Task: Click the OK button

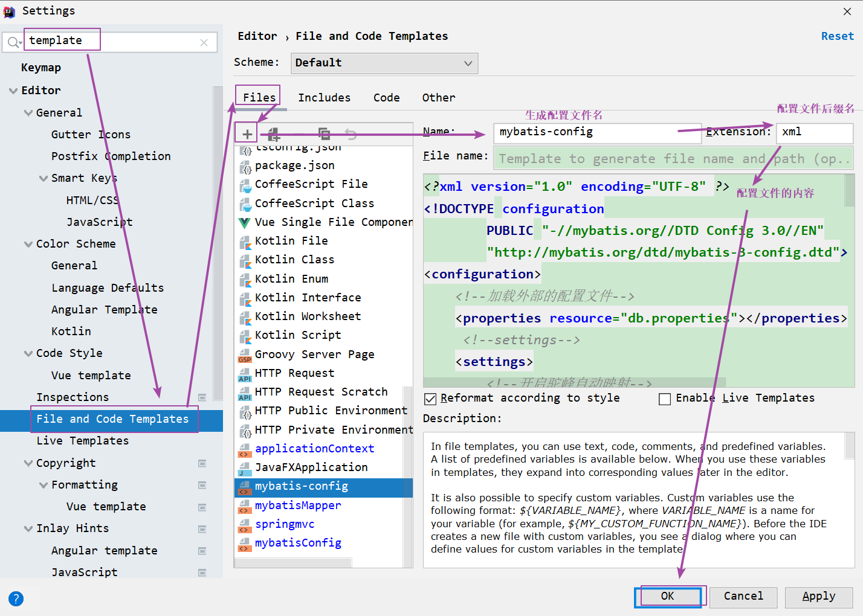Action: pyautogui.click(x=668, y=597)
